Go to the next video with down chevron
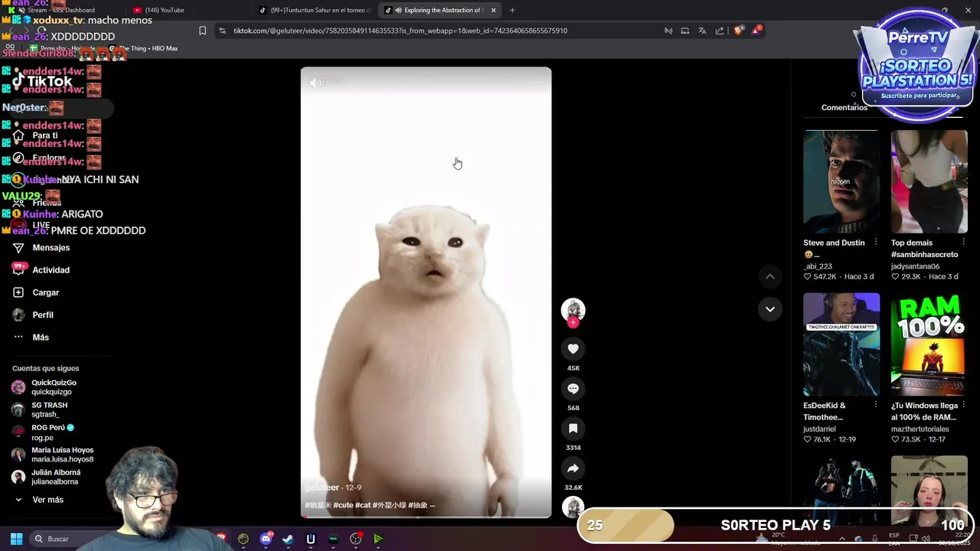This screenshot has height=551, width=980. coord(770,309)
